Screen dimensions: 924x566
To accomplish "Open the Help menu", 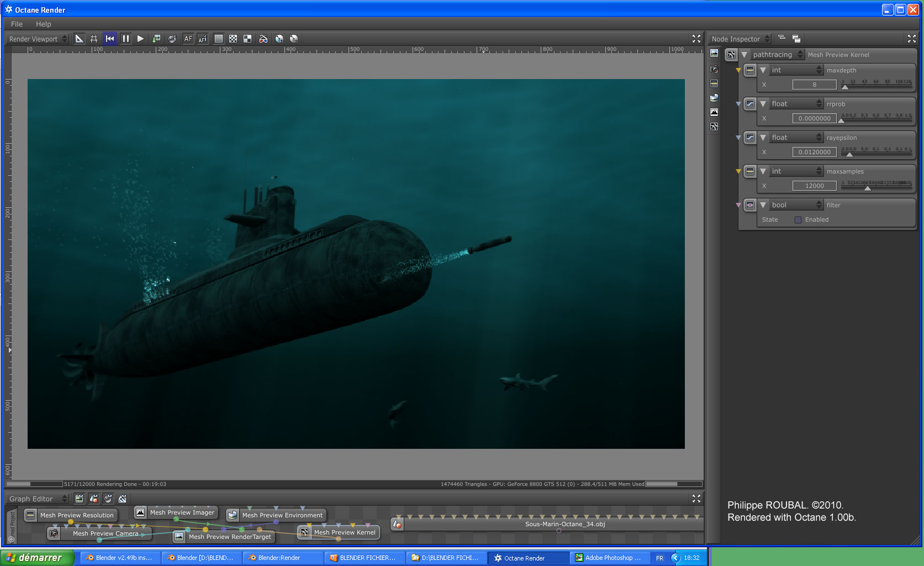I will (43, 24).
